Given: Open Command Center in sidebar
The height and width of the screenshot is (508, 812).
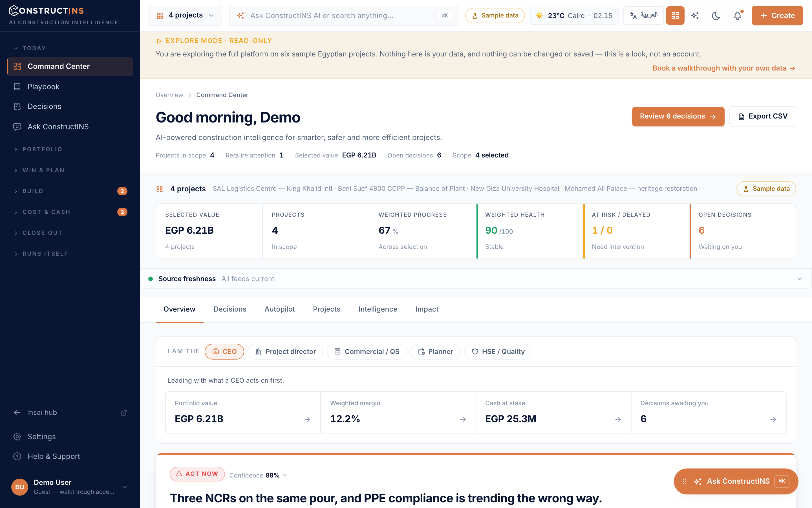Looking at the screenshot, I should point(70,66).
